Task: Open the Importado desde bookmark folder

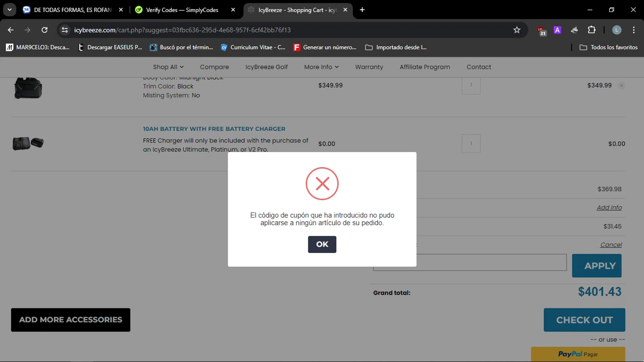Action: tap(396, 47)
